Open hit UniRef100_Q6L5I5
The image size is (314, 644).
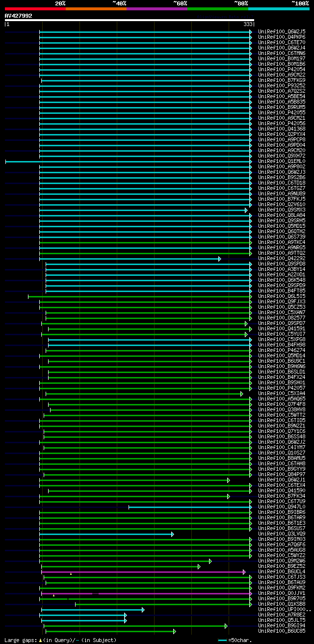(282, 296)
